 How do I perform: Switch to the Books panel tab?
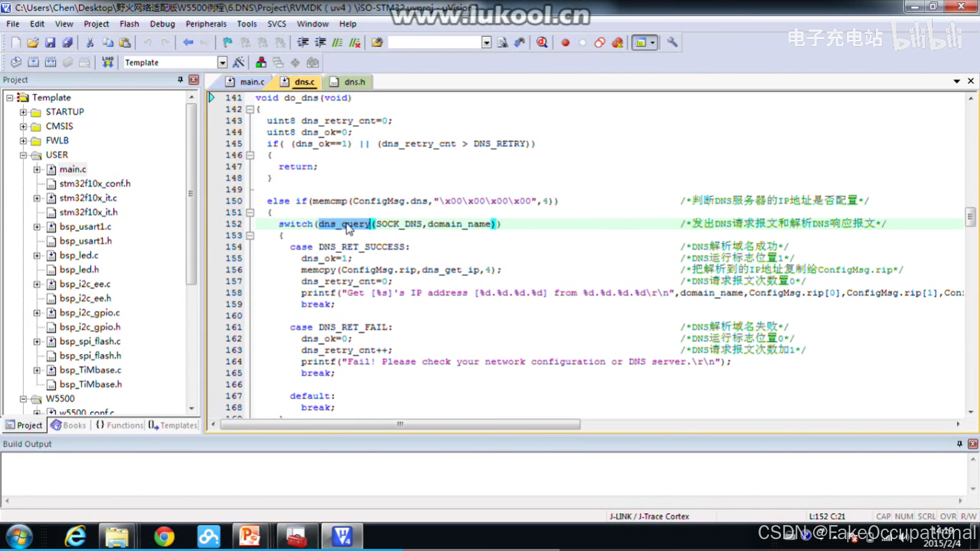[x=68, y=425]
